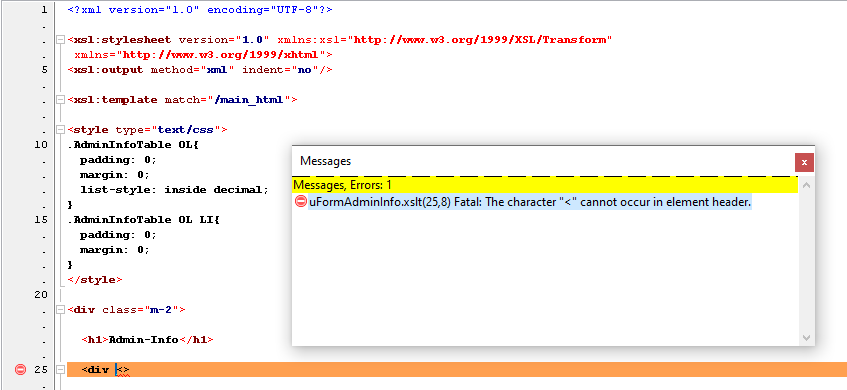Image resolution: width=847 pixels, height=390 pixels.
Task: Click the Admin-Info heading text
Action: point(144,340)
